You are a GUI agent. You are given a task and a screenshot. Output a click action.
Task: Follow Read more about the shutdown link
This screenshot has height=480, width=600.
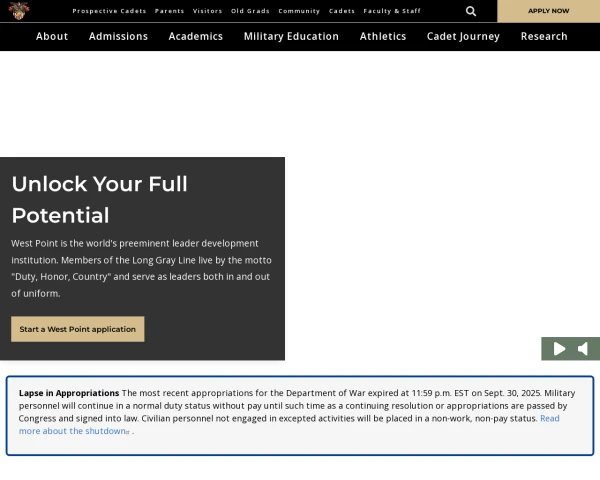coord(72,431)
